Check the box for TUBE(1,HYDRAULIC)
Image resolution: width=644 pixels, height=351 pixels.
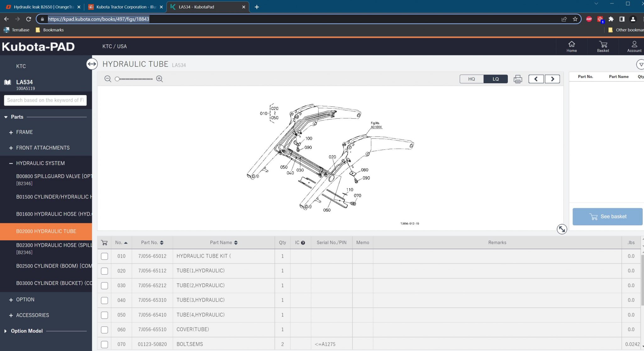[x=104, y=271]
